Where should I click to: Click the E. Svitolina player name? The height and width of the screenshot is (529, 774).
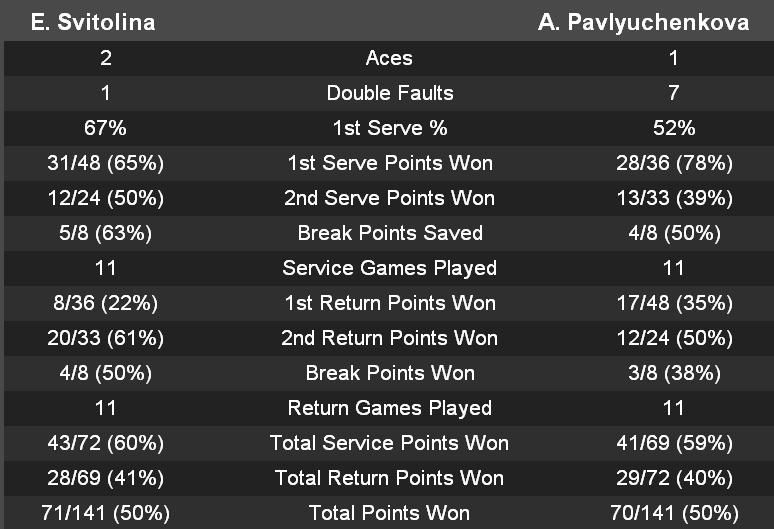(93, 22)
